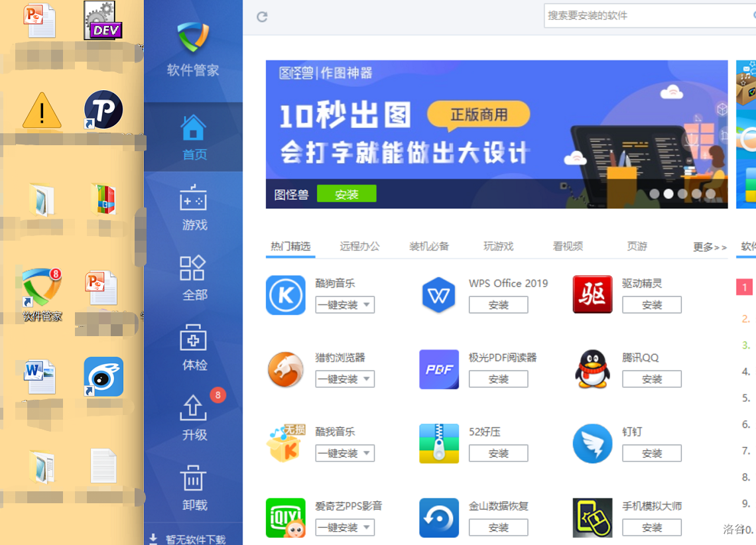Click 安装 for 腾讯QQ

pyautogui.click(x=652, y=379)
